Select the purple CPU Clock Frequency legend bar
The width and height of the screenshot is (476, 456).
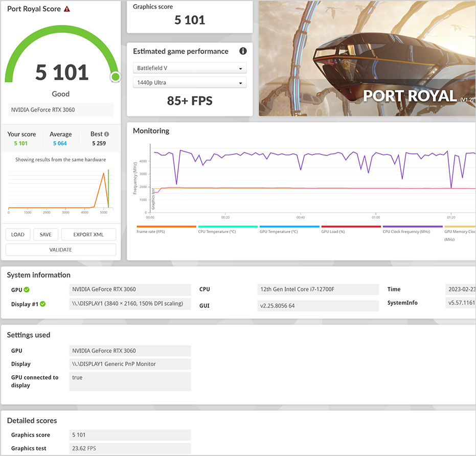click(413, 226)
